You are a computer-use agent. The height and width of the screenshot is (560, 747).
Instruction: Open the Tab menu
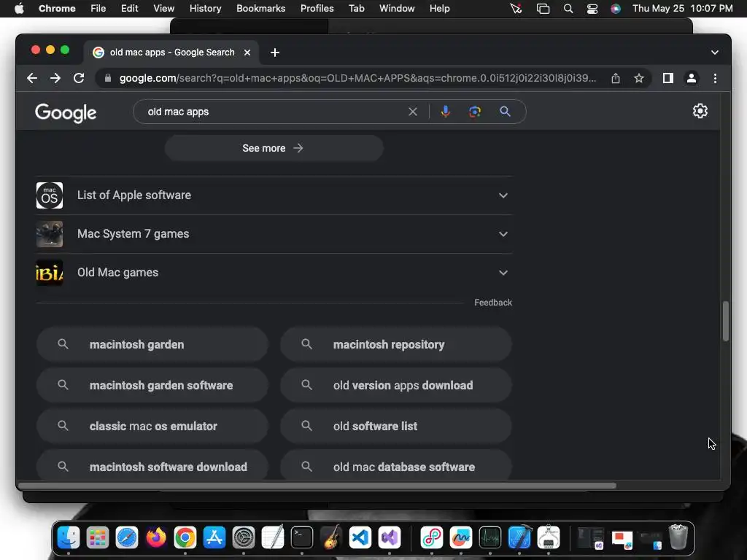pyautogui.click(x=356, y=8)
